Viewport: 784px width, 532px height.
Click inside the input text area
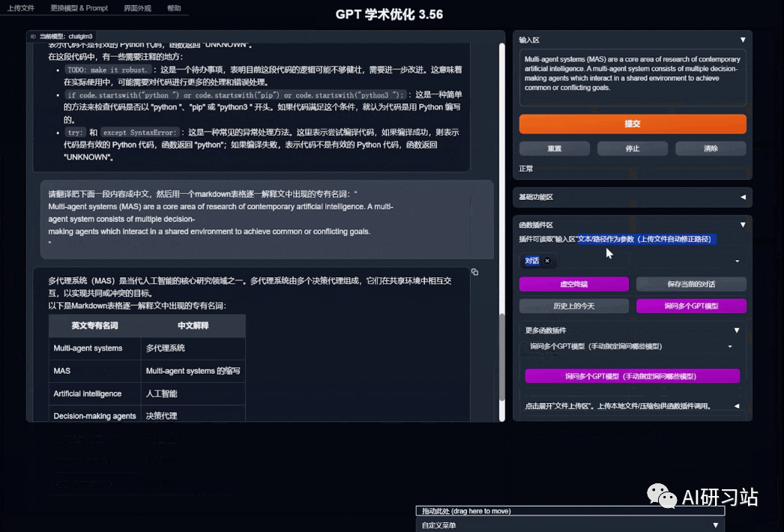pyautogui.click(x=633, y=77)
